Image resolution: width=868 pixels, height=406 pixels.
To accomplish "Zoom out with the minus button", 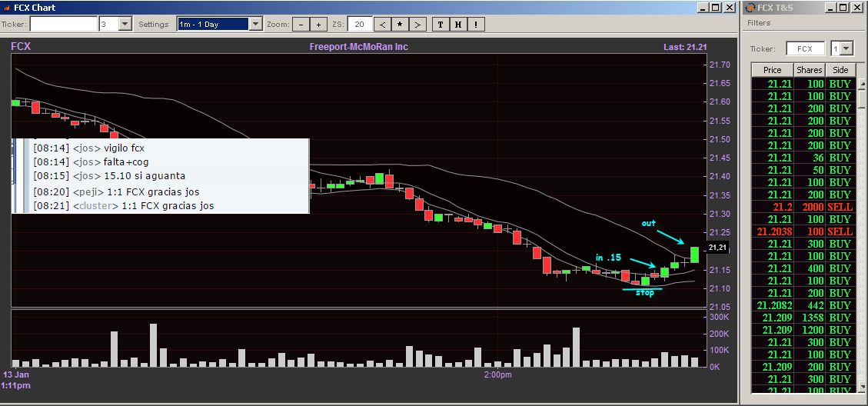I will 301,25.
